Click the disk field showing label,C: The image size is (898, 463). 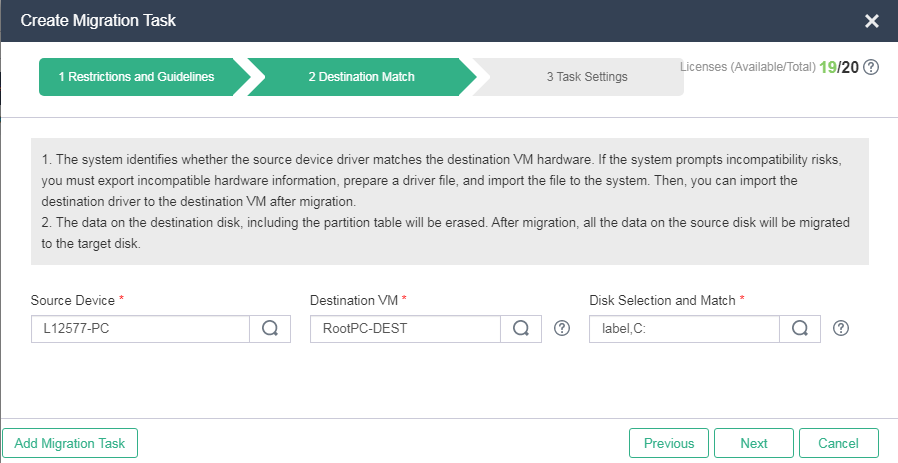click(x=684, y=329)
